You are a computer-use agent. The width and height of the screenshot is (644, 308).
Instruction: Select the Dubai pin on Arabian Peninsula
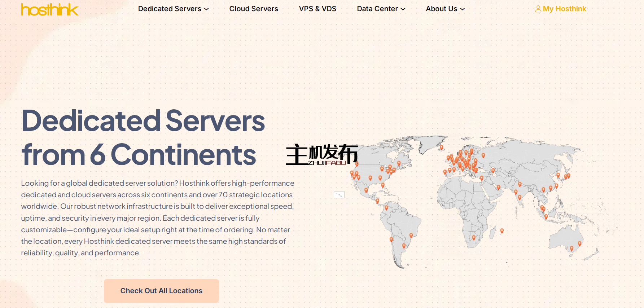(x=498, y=187)
